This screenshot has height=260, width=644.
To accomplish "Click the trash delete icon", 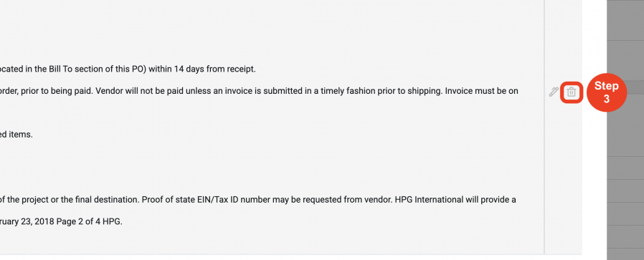I will point(571,92).
